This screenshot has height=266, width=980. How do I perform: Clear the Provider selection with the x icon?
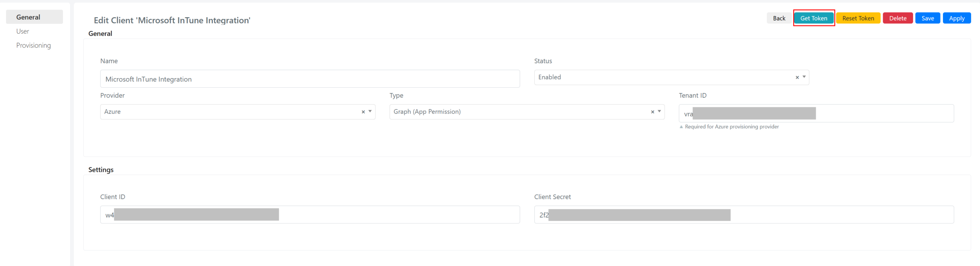(363, 112)
